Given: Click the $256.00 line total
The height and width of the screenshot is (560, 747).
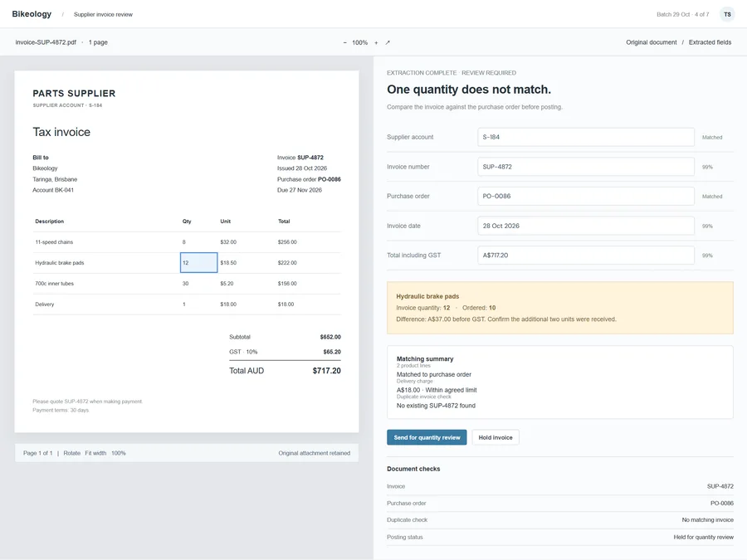Looking at the screenshot, I should tap(287, 242).
